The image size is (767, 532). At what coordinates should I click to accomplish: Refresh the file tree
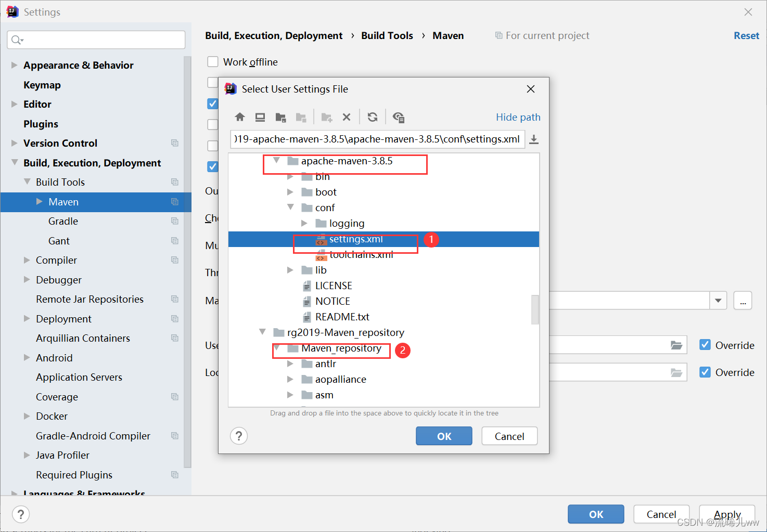pos(373,117)
